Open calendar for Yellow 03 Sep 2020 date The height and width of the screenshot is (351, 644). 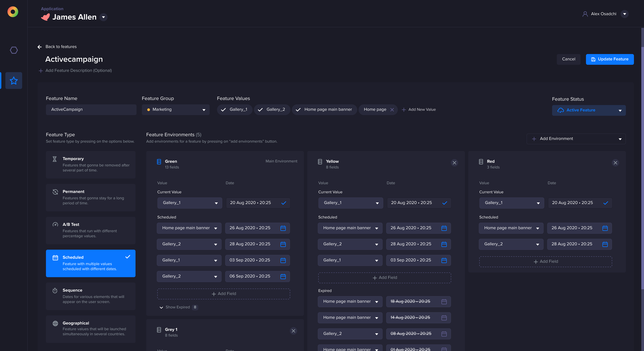(444, 260)
